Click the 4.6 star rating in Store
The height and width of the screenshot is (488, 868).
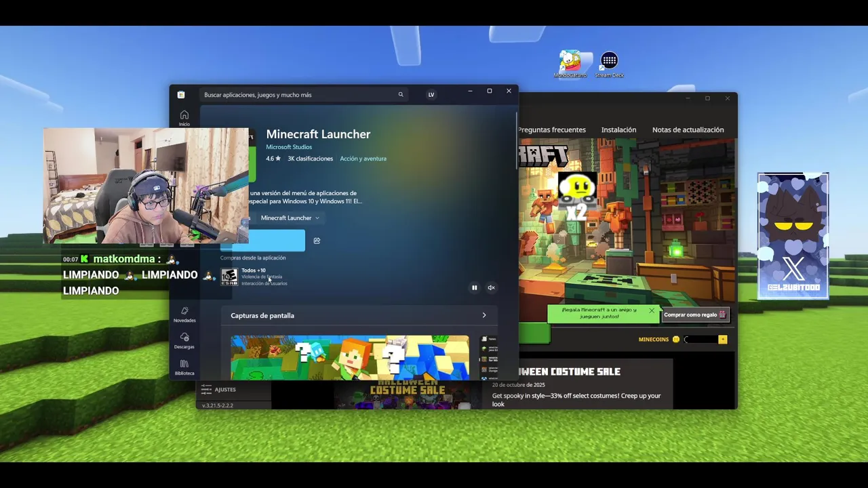tap(273, 159)
